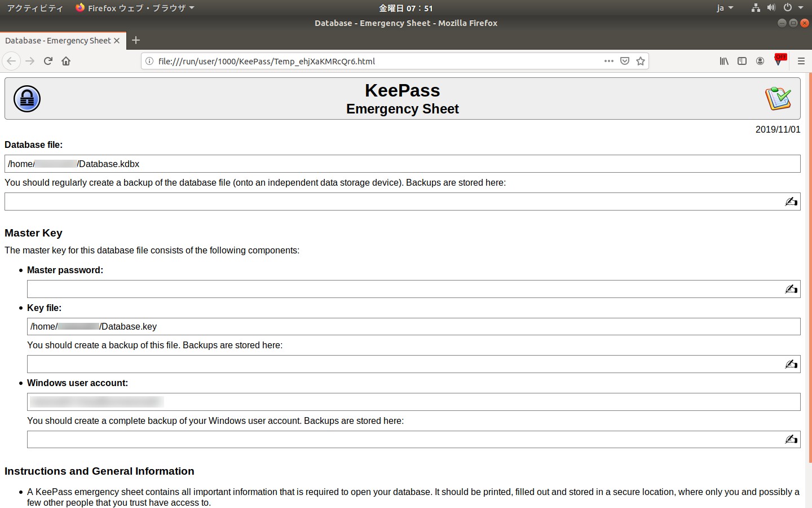Screen dimensions: 812x508
Task: Show site information icon in URL bar
Action: tap(149, 61)
